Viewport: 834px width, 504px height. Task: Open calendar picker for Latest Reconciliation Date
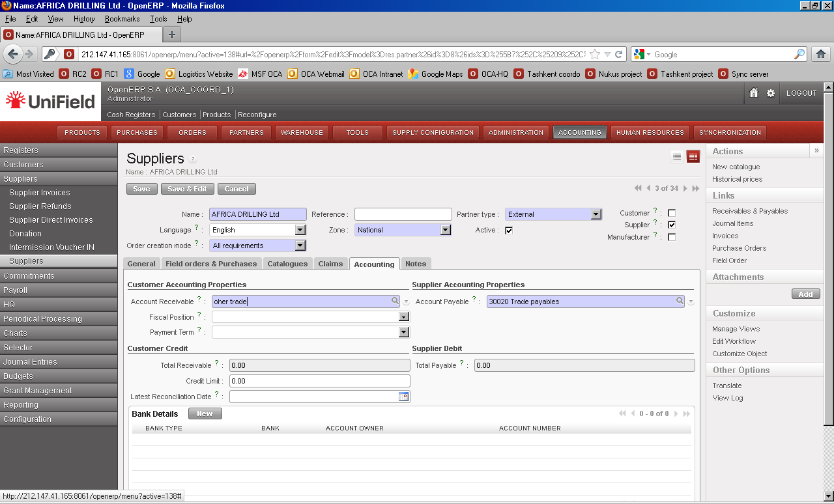click(403, 396)
